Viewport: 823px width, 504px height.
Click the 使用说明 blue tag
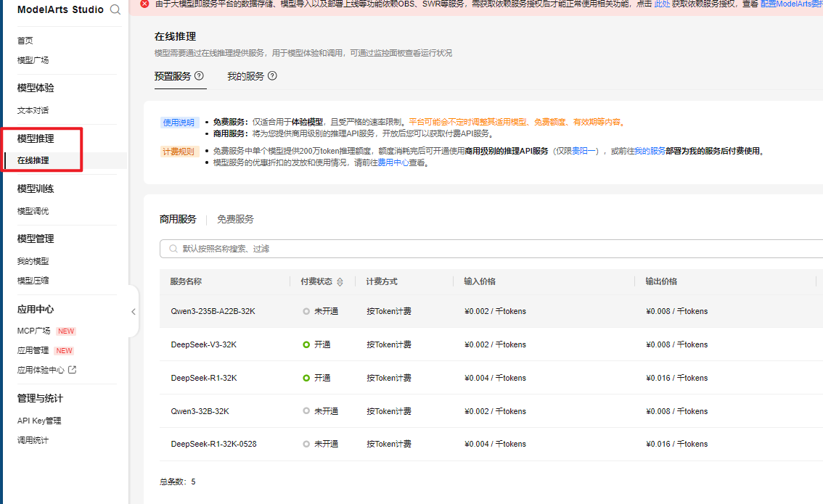pos(179,123)
